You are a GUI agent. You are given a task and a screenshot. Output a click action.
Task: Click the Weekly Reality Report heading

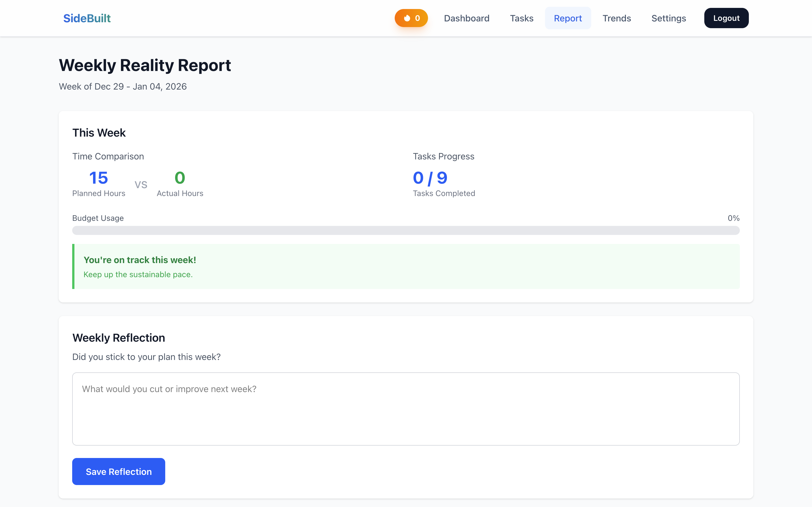[145, 65]
